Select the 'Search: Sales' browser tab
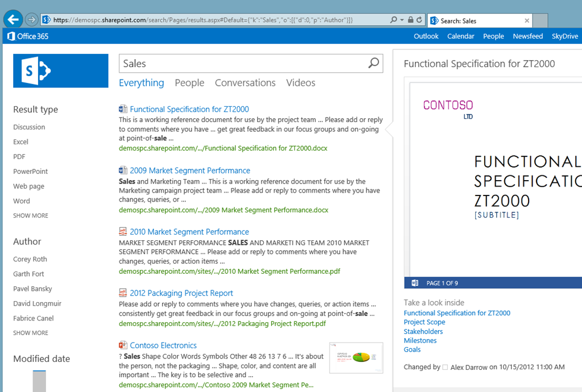This screenshot has width=582, height=392. (x=480, y=21)
